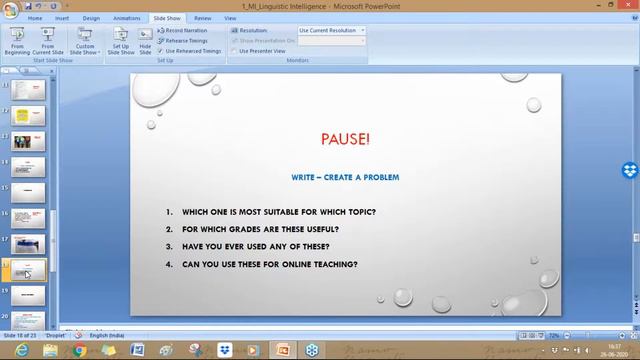Select slide 16 thumbnail
This screenshot has width=640, height=360.
tap(28, 218)
